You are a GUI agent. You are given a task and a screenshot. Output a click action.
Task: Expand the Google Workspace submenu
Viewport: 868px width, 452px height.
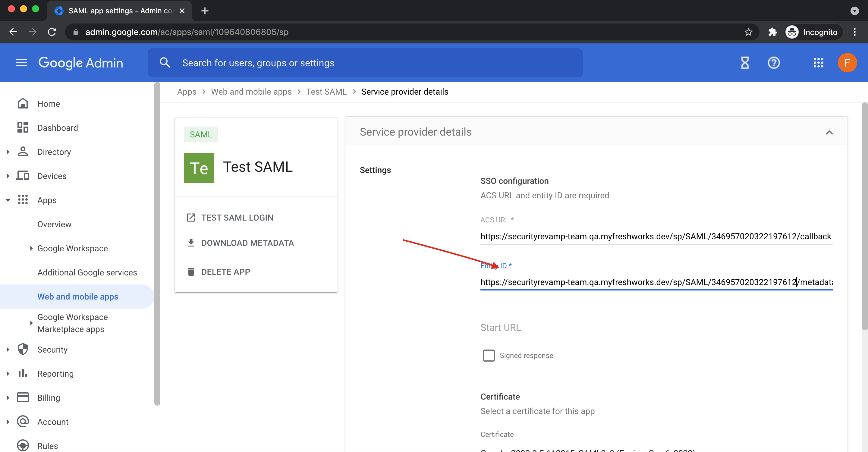tap(31, 248)
